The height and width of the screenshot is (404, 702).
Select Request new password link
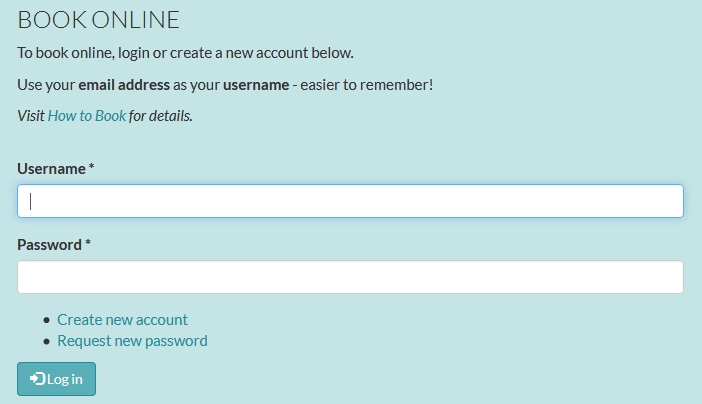[132, 341]
